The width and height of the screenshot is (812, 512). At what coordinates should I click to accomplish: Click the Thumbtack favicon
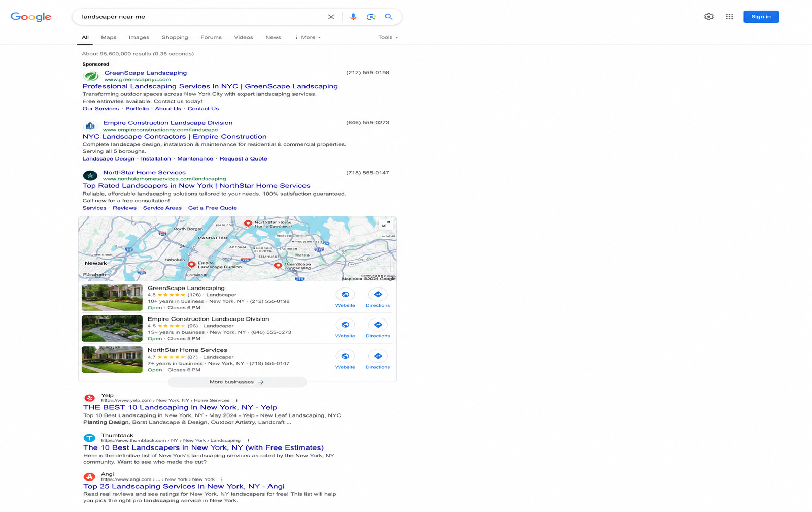(x=89, y=438)
